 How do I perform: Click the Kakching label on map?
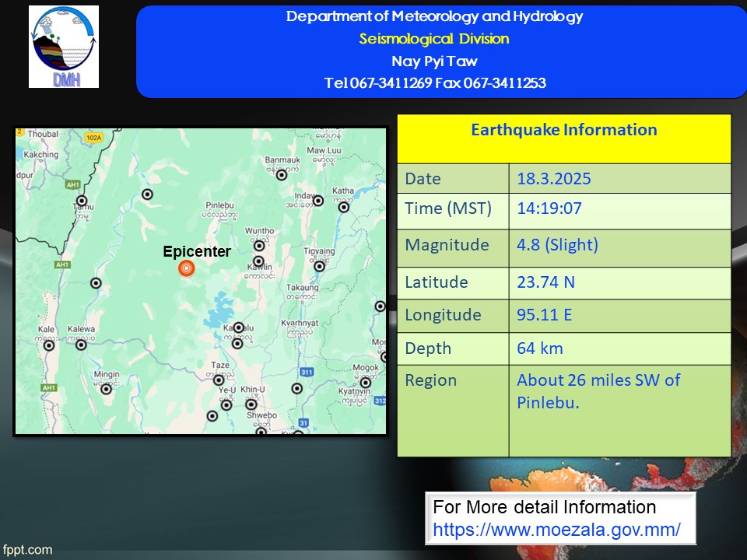click(41, 155)
